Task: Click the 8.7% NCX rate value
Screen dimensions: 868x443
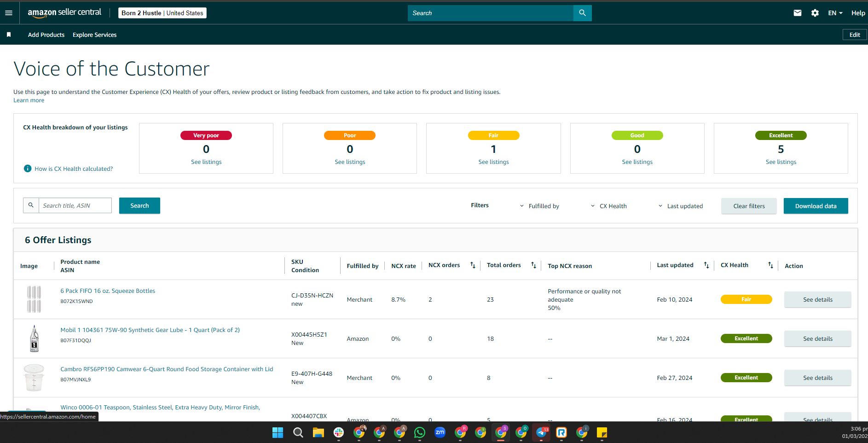Action: pos(398,300)
